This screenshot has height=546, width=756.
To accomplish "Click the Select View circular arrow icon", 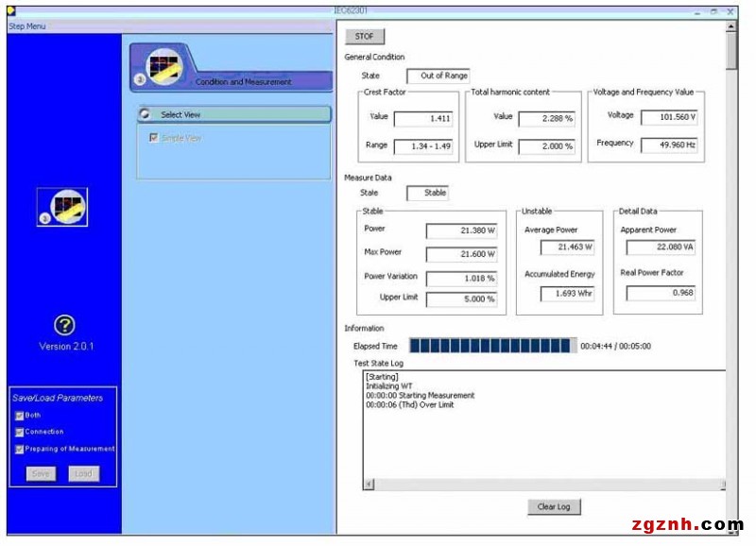I will click(145, 114).
